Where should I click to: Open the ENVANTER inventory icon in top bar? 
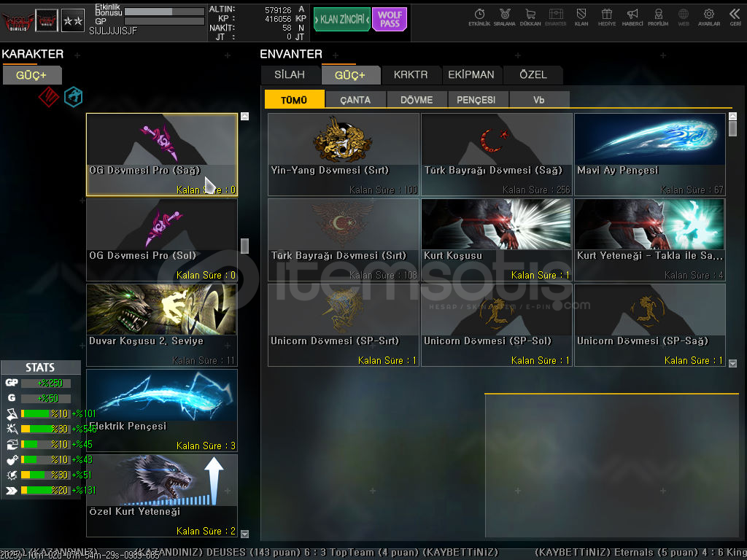click(555, 17)
